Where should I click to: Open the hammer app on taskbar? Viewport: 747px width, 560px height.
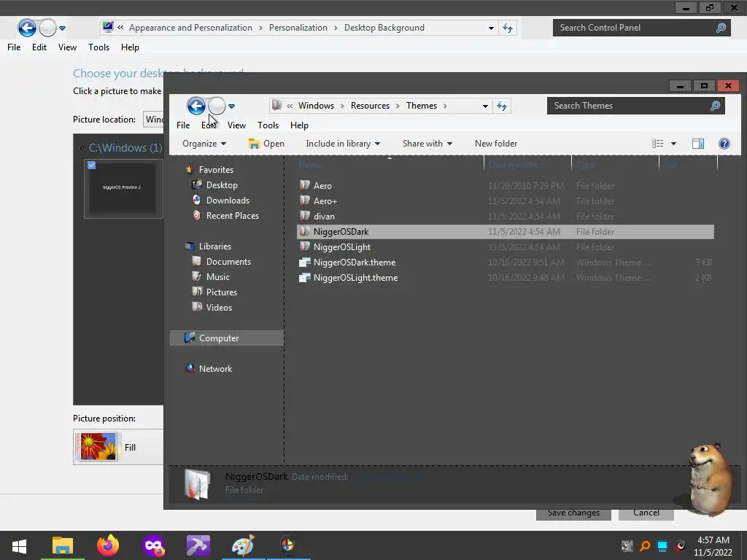click(x=198, y=545)
